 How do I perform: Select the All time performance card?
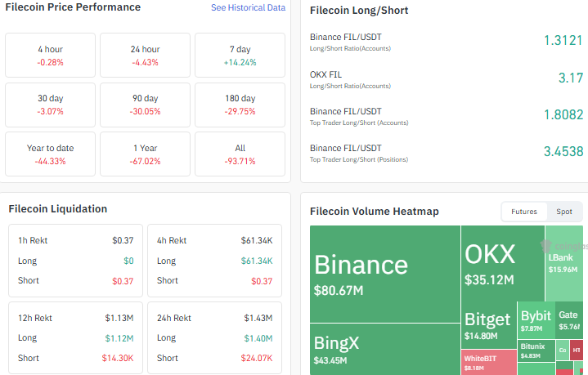[x=240, y=154]
